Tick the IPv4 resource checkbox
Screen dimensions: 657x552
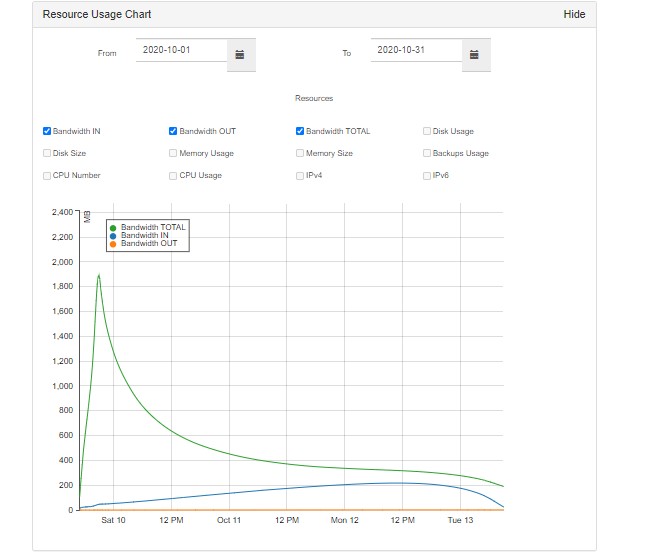pyautogui.click(x=300, y=175)
